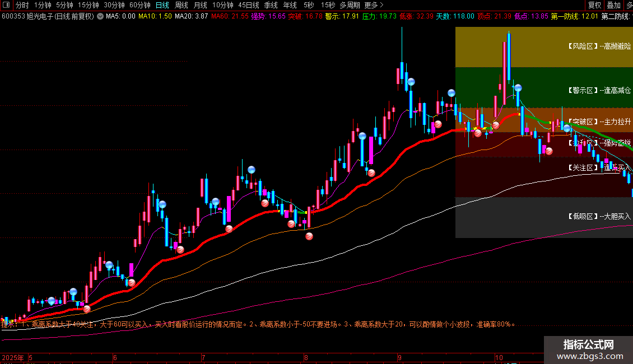Click the MA10: 1.50 indicator value
The height and width of the screenshot is (364, 633).
[x=155, y=17]
